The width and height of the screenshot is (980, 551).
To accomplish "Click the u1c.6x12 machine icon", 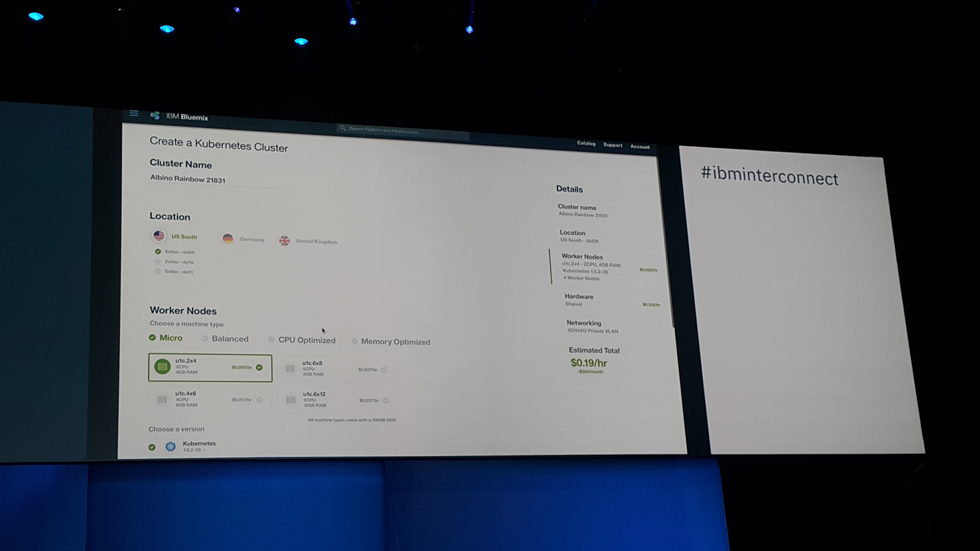I will 291,400.
